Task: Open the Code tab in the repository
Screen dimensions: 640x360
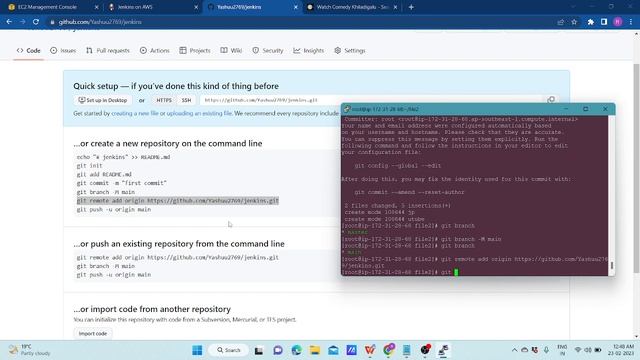Action: pyautogui.click(x=29, y=51)
